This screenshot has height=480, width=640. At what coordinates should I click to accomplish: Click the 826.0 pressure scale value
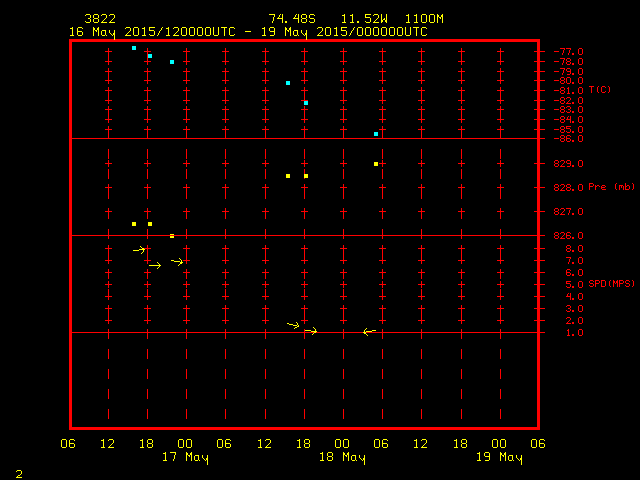[566, 236]
